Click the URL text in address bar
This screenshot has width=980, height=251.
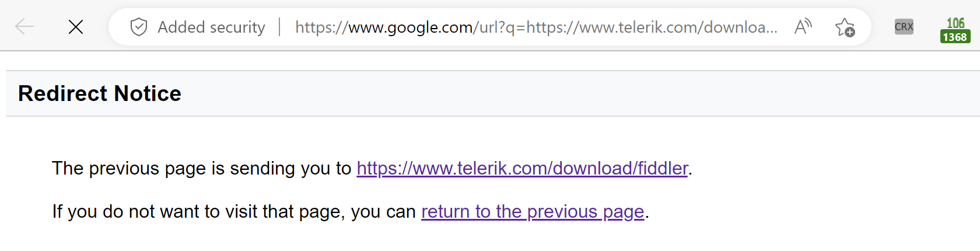(x=535, y=27)
